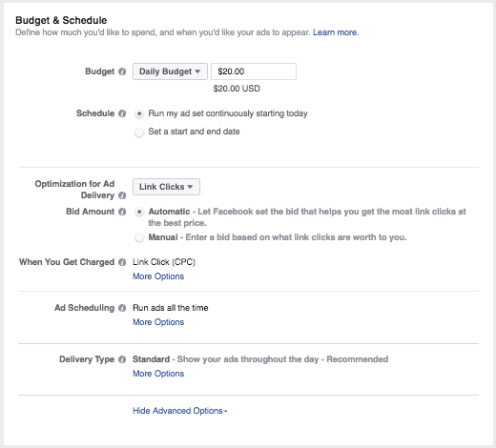Show the Ad Scheduling info tooltip icon
496x448 pixels.
pyautogui.click(x=122, y=308)
